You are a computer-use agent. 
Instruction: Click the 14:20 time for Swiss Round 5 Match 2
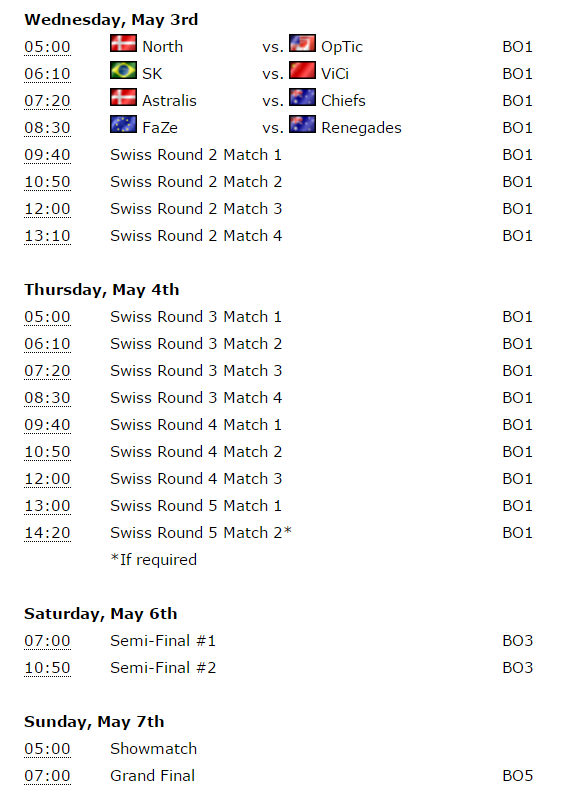coord(47,533)
